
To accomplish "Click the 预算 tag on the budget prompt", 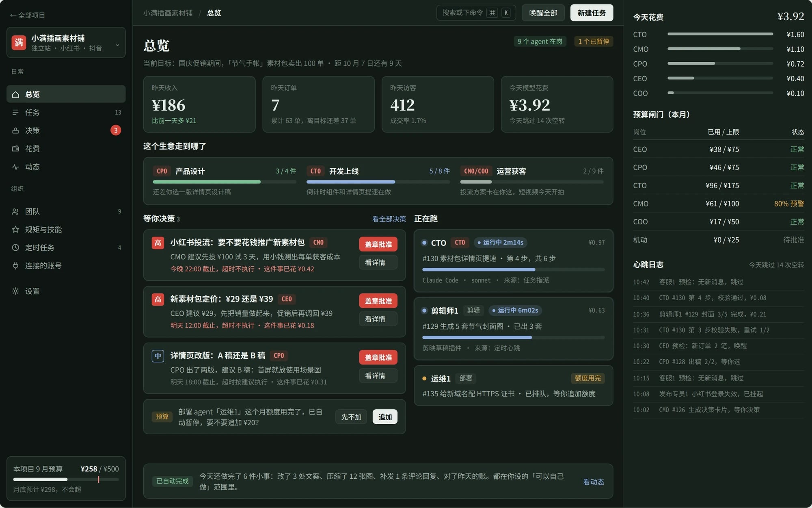I will 162,417.
